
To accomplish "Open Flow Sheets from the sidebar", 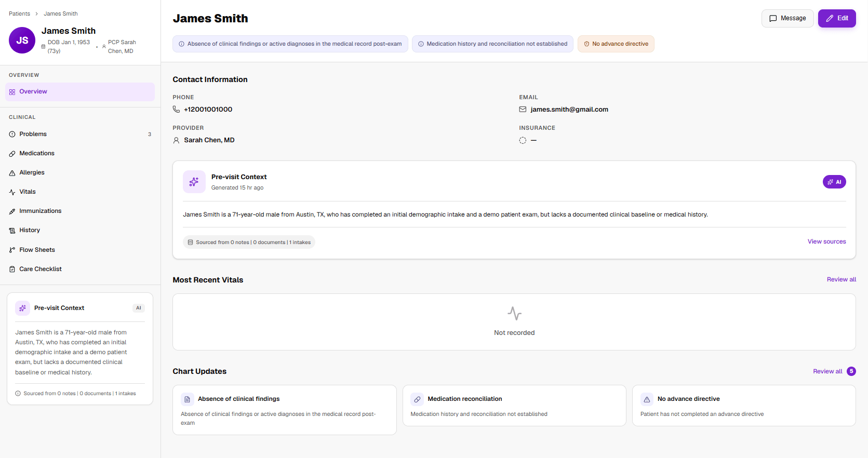I will [x=80, y=250].
